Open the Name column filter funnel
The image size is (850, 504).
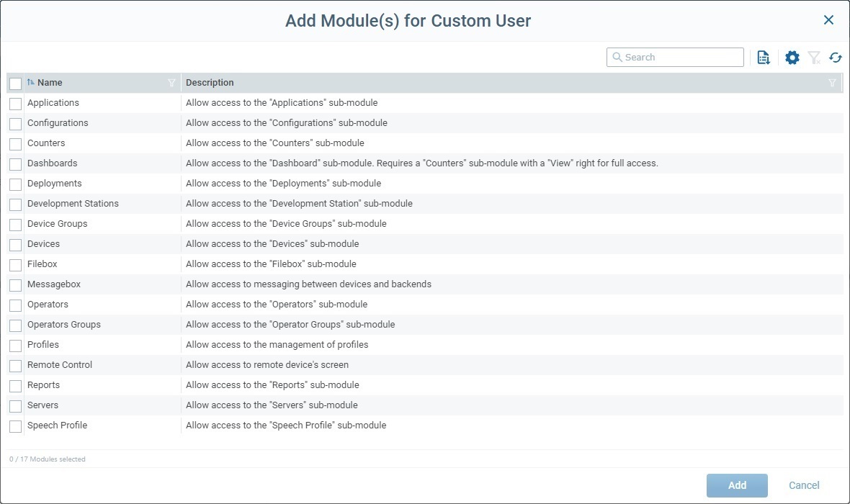[171, 83]
